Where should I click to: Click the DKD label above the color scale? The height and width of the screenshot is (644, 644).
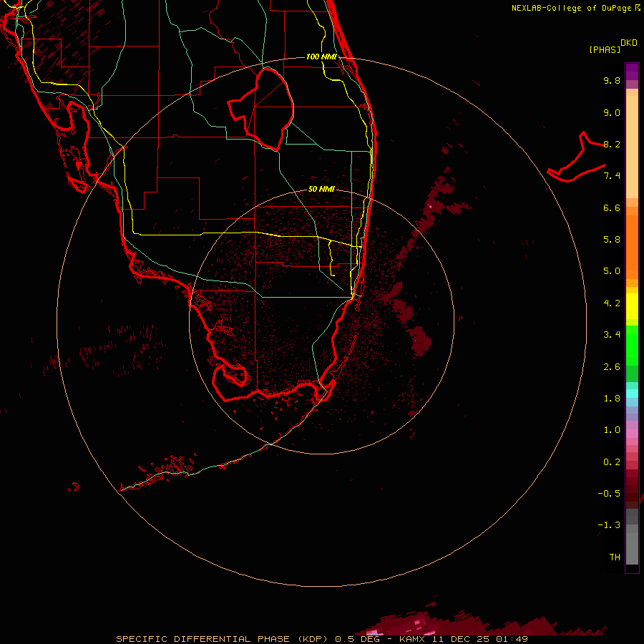click(628, 43)
